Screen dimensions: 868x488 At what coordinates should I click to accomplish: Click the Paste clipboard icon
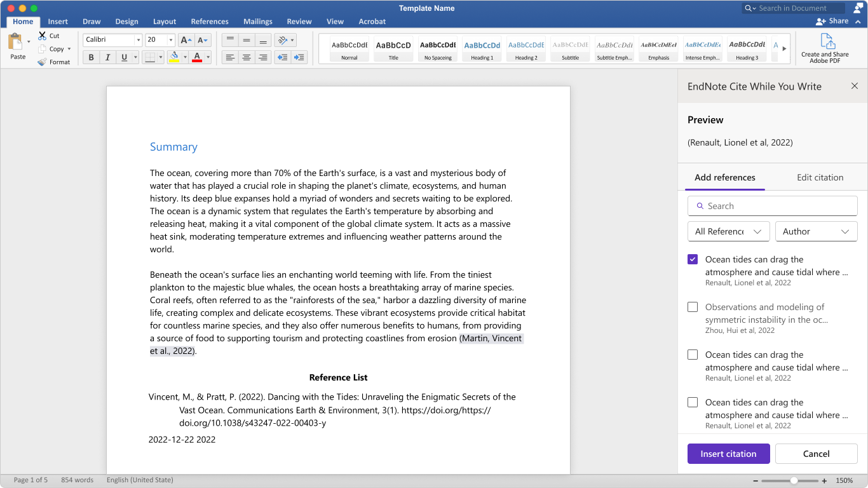[x=15, y=42]
